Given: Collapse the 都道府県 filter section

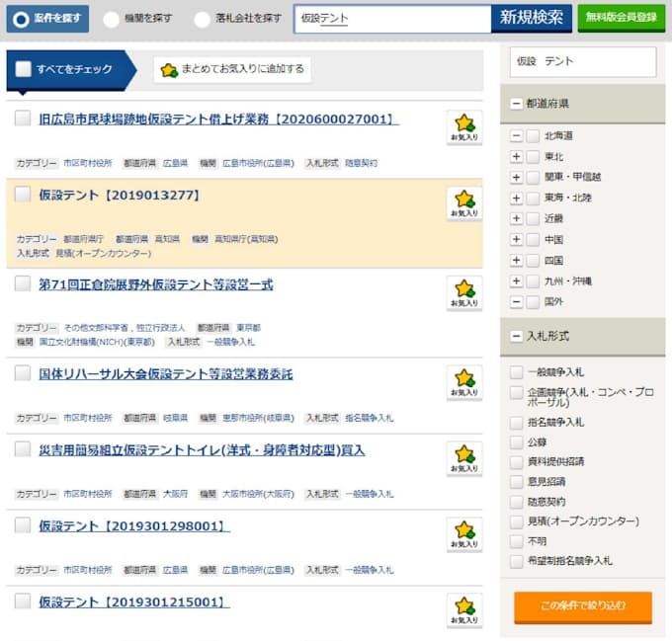Looking at the screenshot, I should [516, 104].
